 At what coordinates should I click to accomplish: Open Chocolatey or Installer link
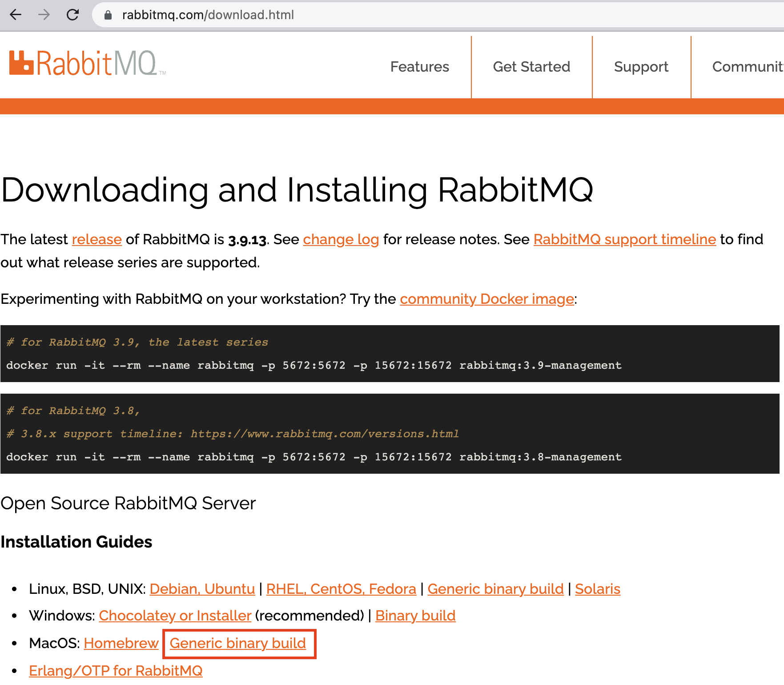[175, 616]
